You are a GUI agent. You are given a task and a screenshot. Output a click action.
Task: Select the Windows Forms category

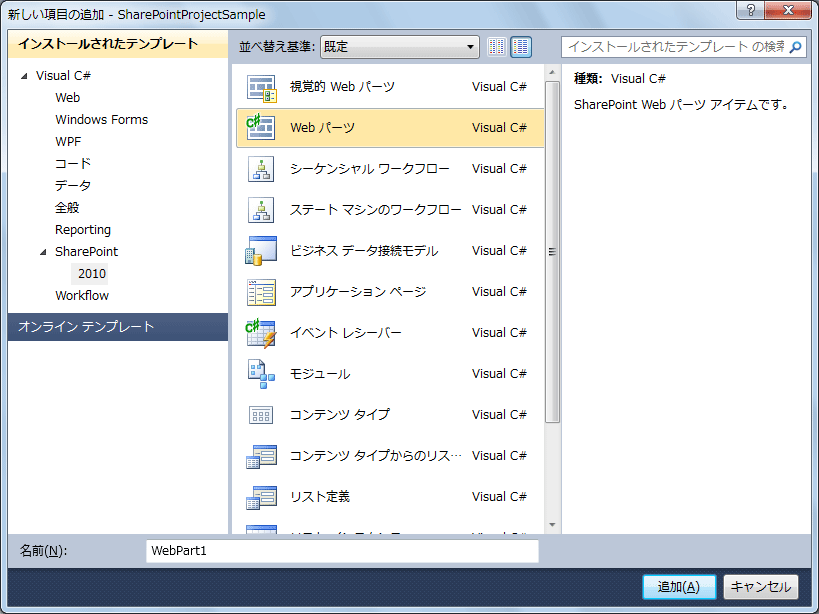(x=101, y=120)
